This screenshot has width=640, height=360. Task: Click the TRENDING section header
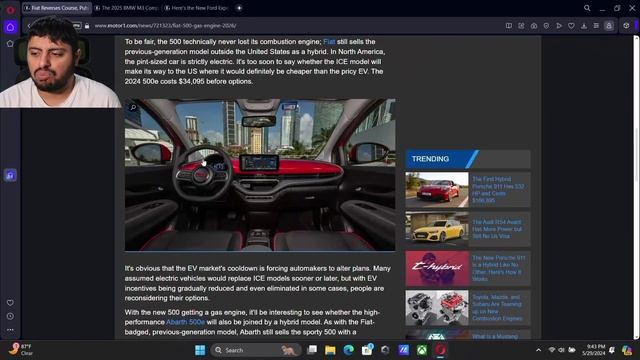pyautogui.click(x=468, y=159)
